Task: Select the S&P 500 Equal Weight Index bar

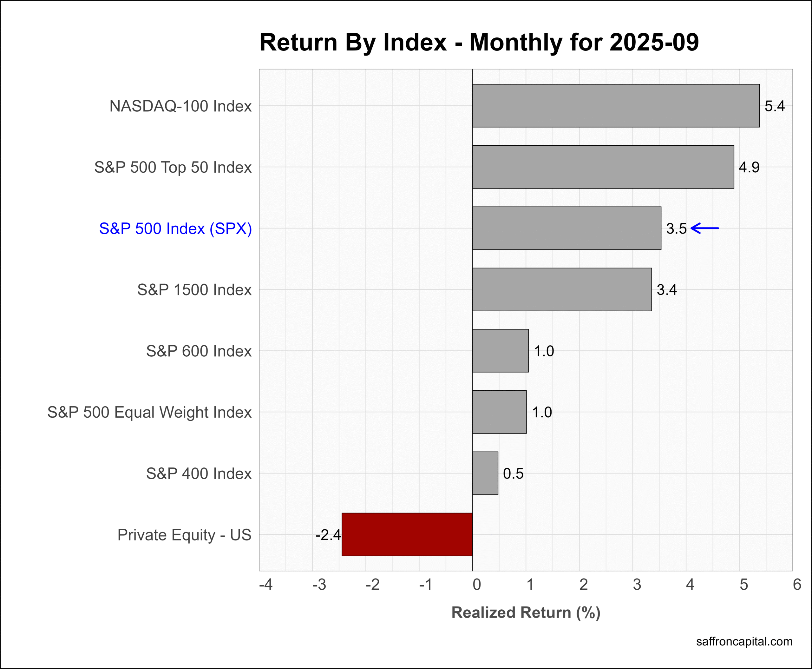Action: (x=499, y=412)
